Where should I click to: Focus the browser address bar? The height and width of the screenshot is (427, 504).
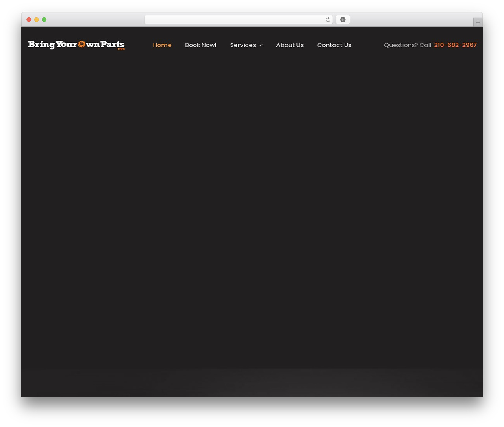pos(238,20)
